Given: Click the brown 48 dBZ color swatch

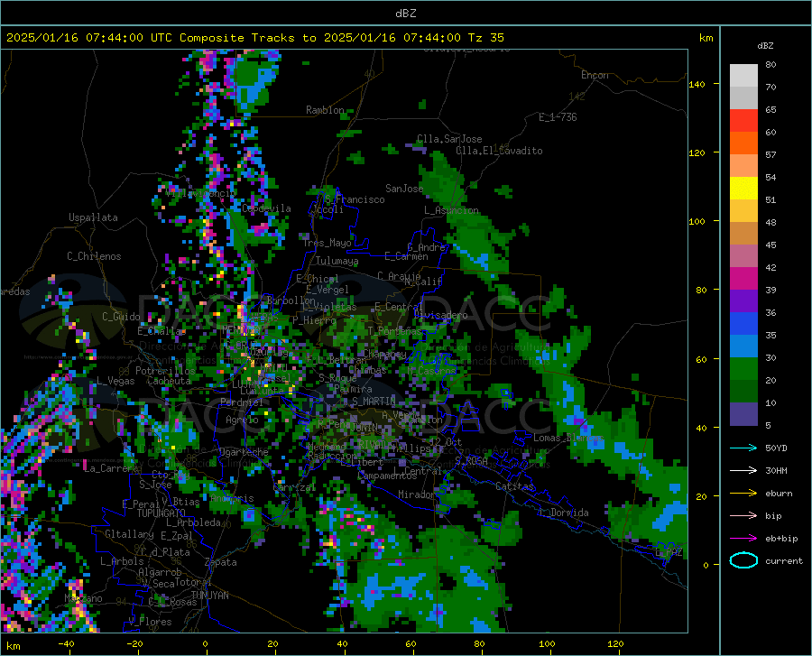Looking at the screenshot, I should tap(743, 234).
